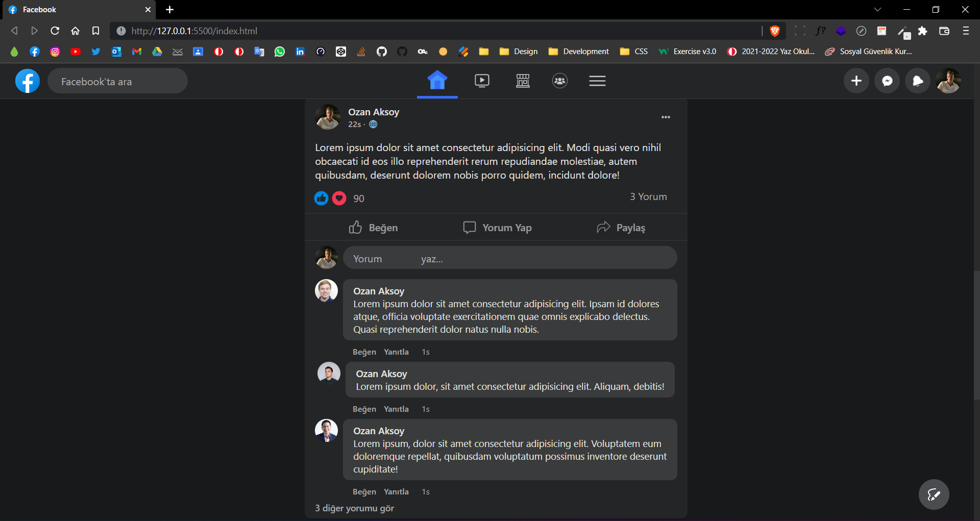Show 3 diğer yorumu gör
980x521 pixels.
(x=354, y=508)
